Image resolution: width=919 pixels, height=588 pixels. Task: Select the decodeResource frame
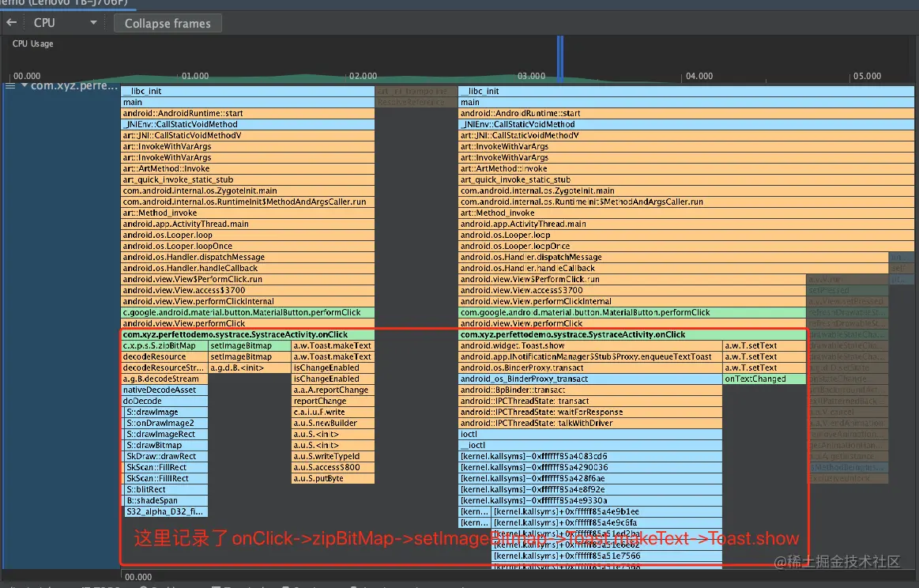[164, 357]
